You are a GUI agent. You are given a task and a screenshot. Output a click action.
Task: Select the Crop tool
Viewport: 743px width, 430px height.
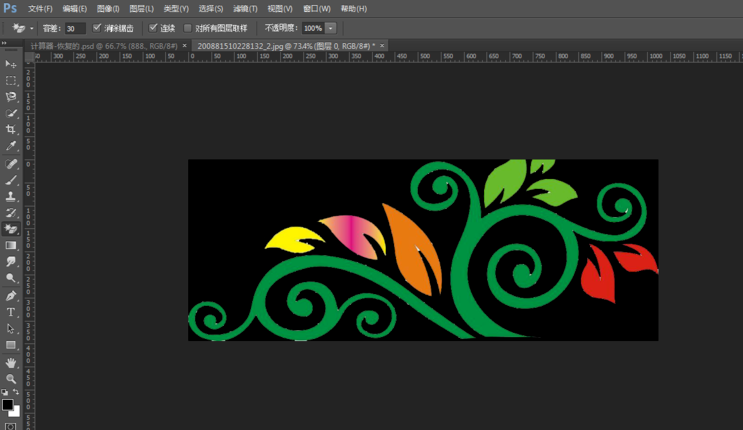(10, 129)
